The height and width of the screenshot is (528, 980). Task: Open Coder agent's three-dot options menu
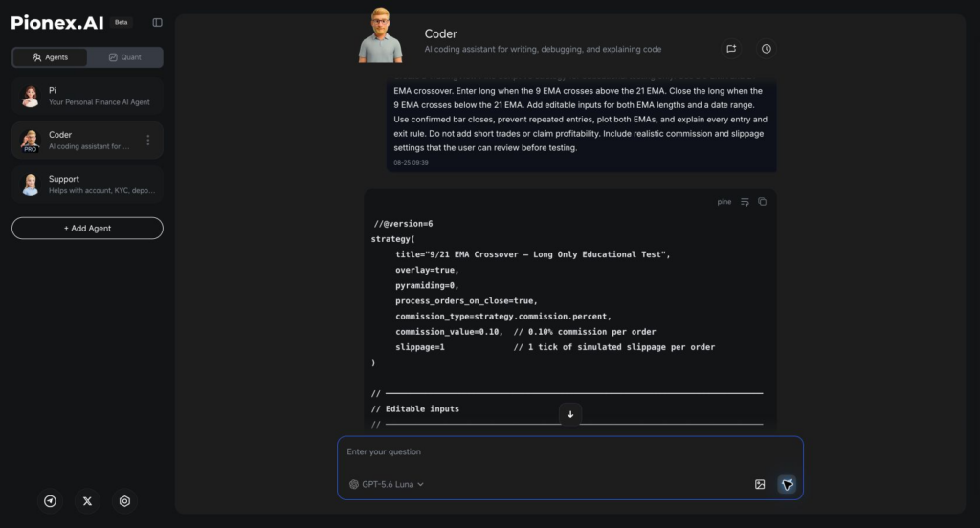click(x=148, y=140)
